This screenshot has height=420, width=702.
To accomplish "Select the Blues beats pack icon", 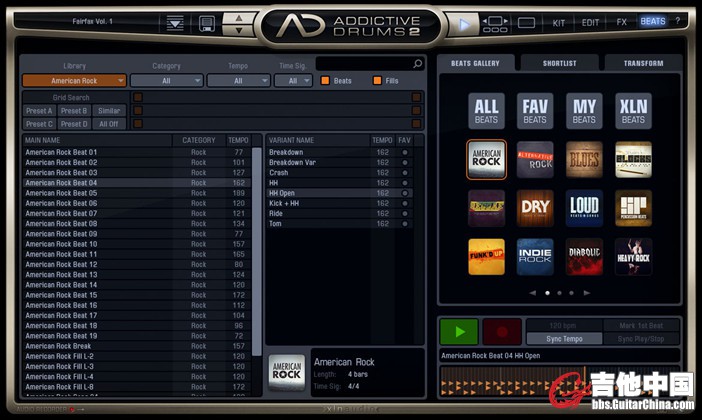I will [x=584, y=159].
